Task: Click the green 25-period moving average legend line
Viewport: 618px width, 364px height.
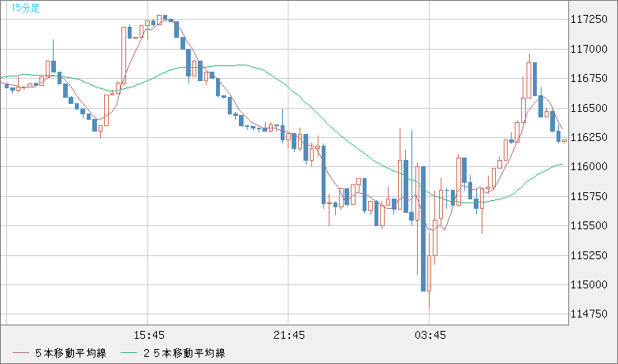Action: tap(128, 353)
